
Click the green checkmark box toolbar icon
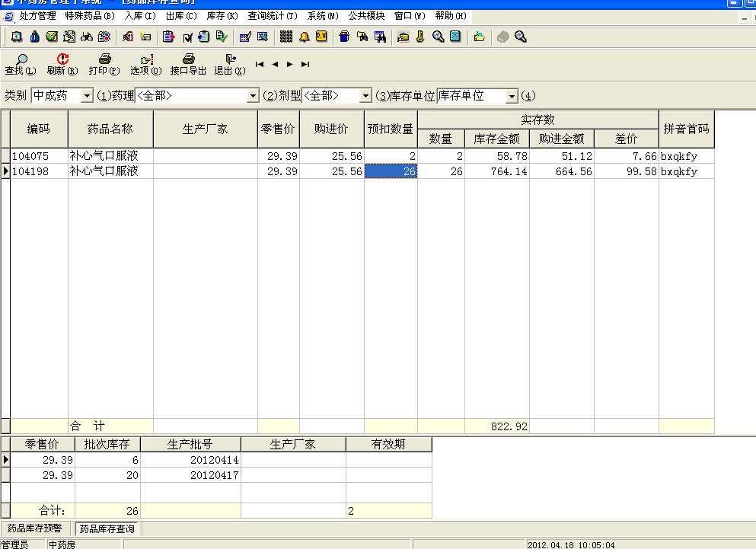[x=52, y=37]
